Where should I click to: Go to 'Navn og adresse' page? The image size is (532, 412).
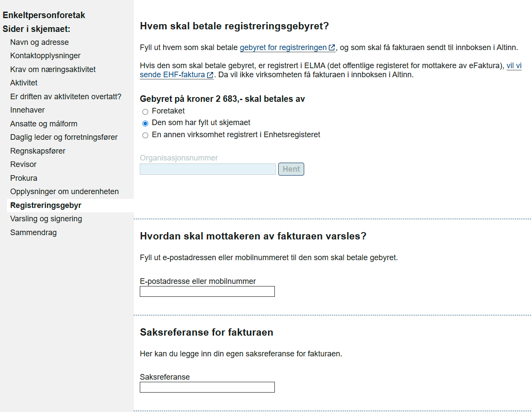tap(39, 42)
